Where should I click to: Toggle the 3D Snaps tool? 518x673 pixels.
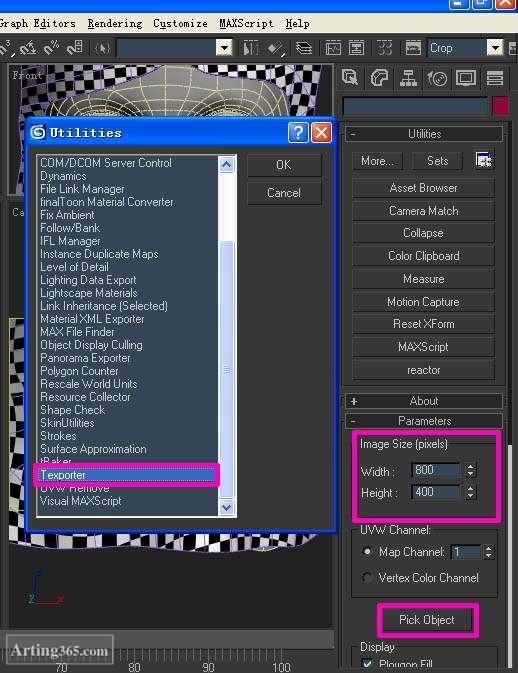(x=6, y=49)
